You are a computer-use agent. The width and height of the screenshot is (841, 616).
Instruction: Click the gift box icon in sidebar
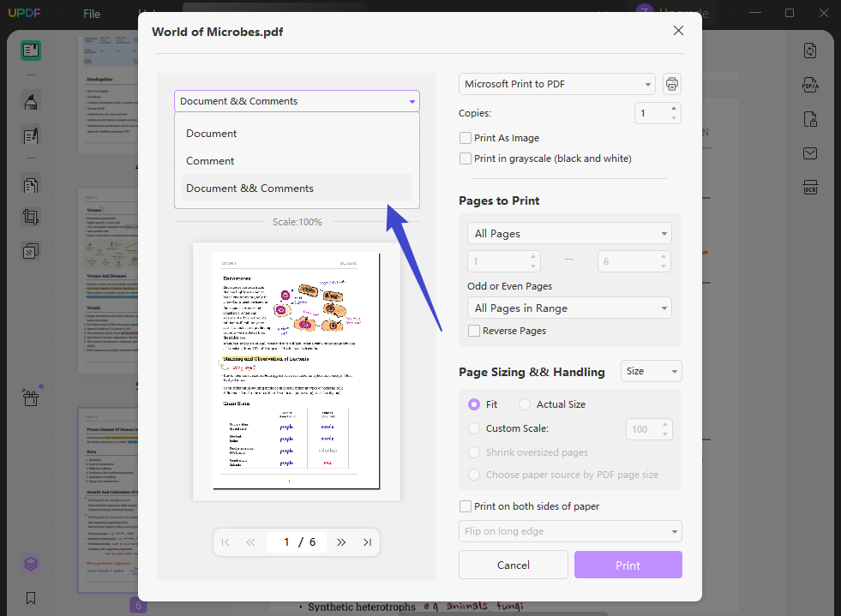tap(31, 398)
